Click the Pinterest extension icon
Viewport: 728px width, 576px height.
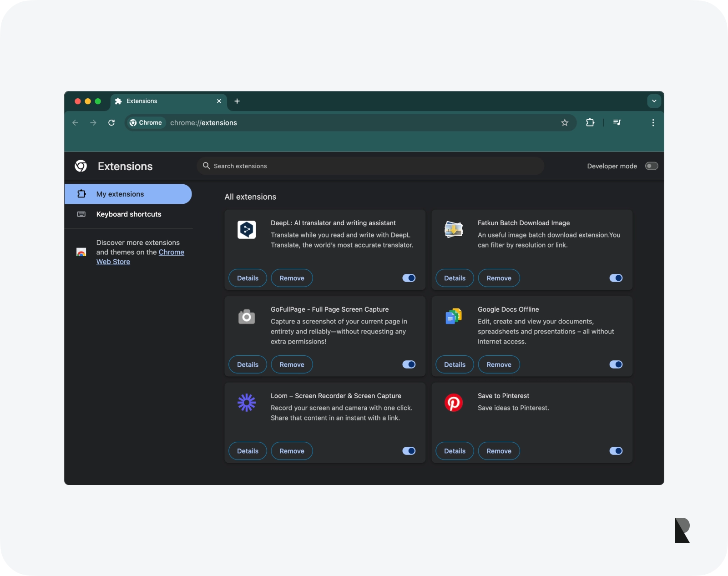coord(454,403)
